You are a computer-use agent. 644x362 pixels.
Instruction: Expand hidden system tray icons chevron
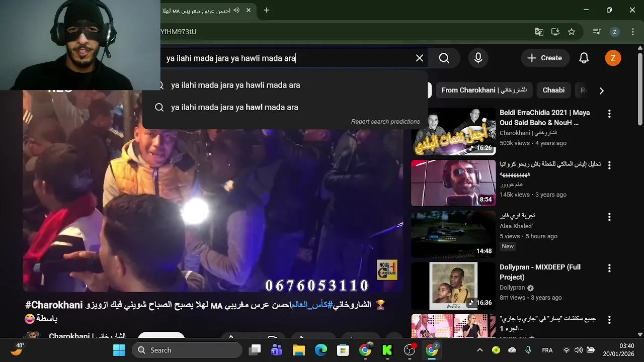pos(480,350)
